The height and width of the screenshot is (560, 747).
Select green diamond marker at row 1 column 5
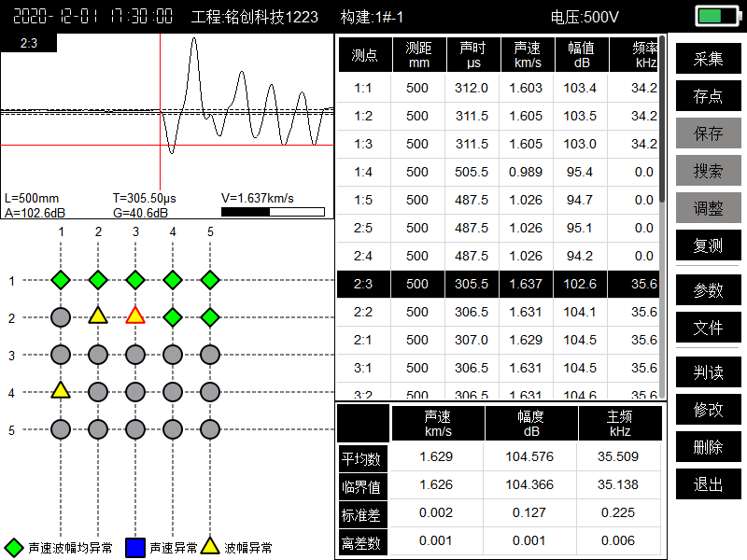tap(210, 280)
